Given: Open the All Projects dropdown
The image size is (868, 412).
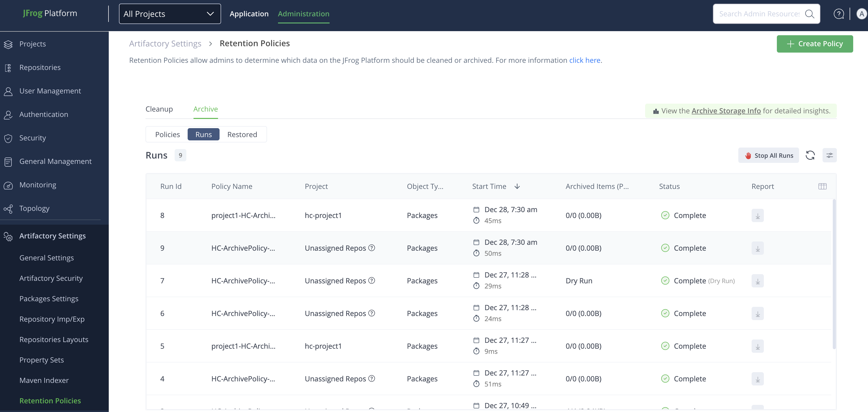Looking at the screenshot, I should coord(170,14).
